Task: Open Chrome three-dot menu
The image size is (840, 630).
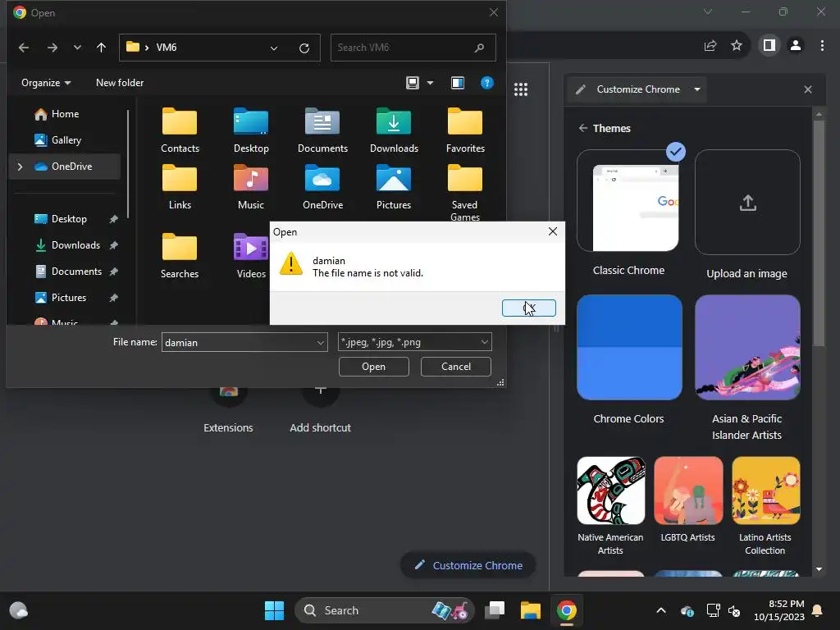Action: (822, 46)
